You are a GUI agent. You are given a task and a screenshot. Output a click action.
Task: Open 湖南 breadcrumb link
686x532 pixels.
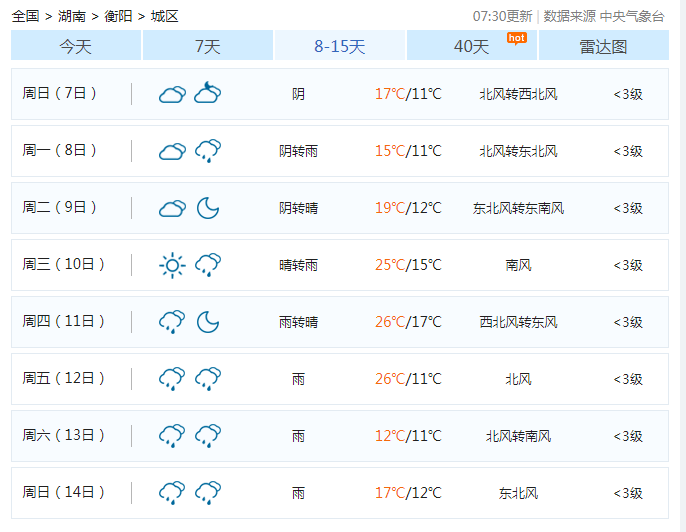point(72,16)
